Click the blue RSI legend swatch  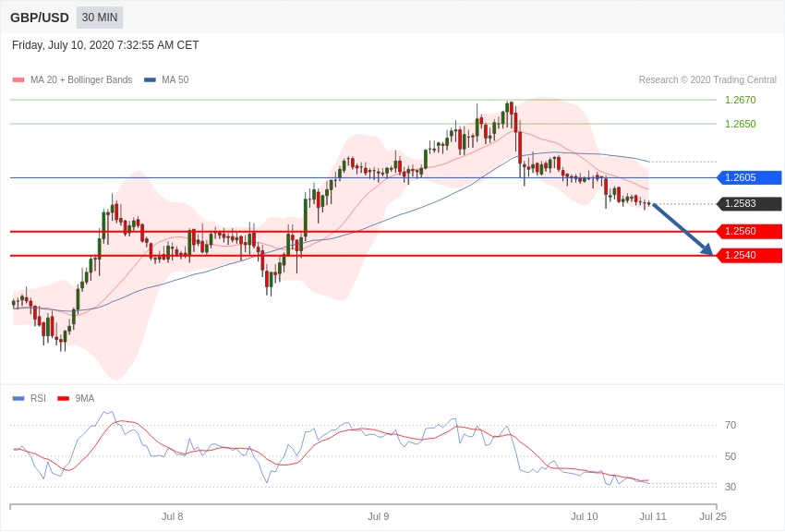(18, 399)
